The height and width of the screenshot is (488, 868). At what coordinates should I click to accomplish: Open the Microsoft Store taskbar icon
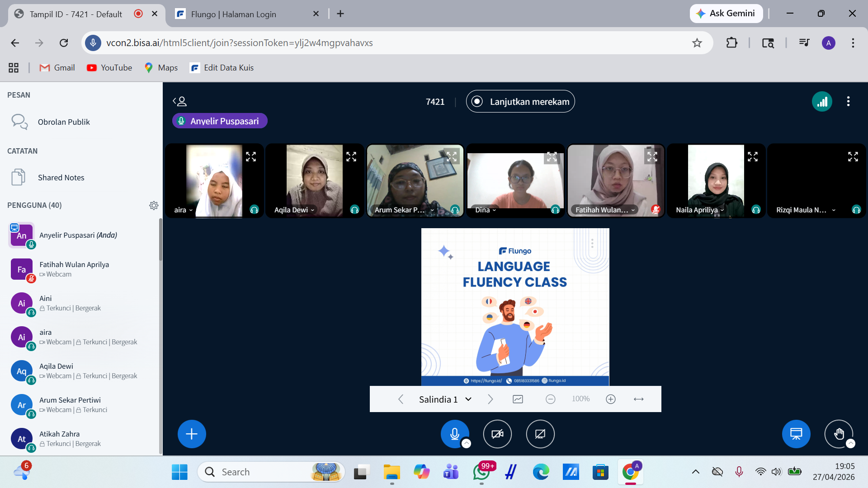point(600,472)
